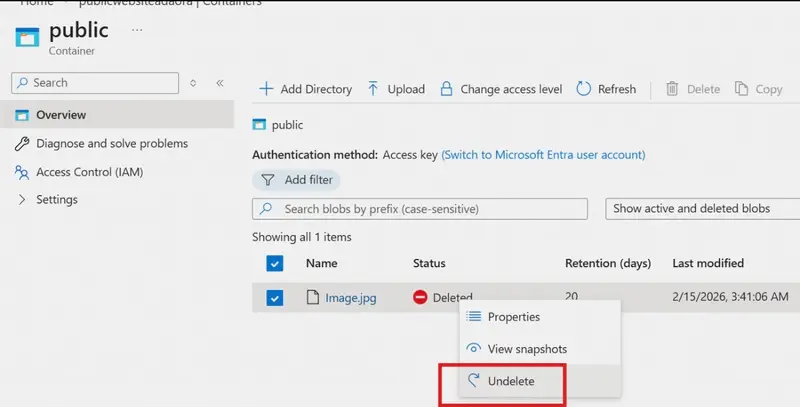The image size is (800, 407).
Task: Click the Showing all 1 items text
Action: click(302, 237)
